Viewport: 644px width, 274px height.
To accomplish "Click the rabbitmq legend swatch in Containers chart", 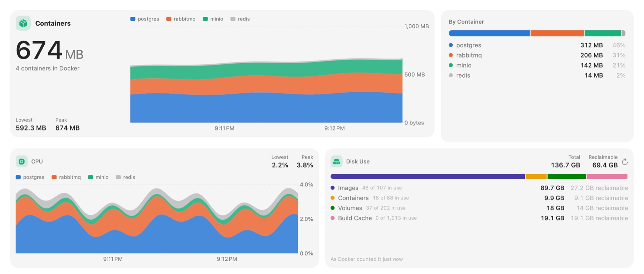I will [x=169, y=19].
